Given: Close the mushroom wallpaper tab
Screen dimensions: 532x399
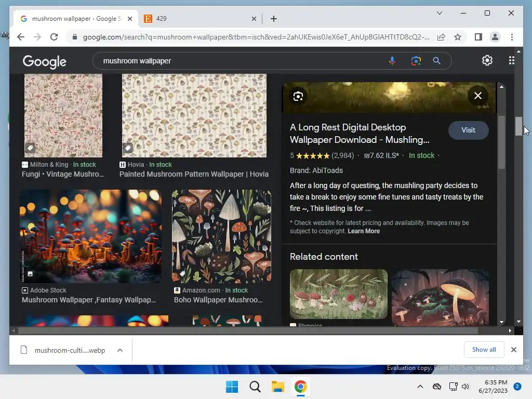Looking at the screenshot, I should click(129, 19).
